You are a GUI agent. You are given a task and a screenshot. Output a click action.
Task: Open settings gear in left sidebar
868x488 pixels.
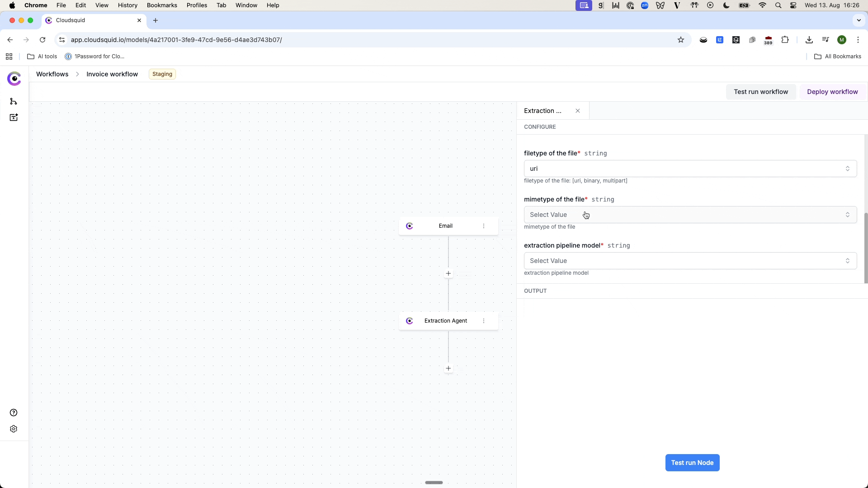coord(14,429)
